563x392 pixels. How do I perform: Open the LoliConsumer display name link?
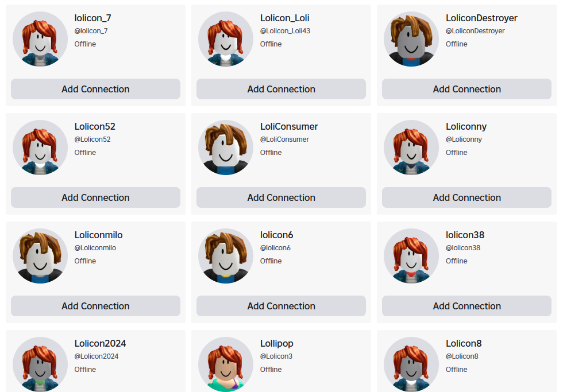click(x=288, y=126)
